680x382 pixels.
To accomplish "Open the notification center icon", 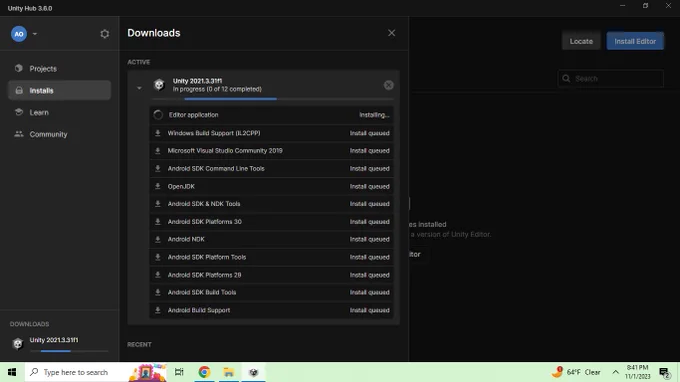I will (x=665, y=372).
